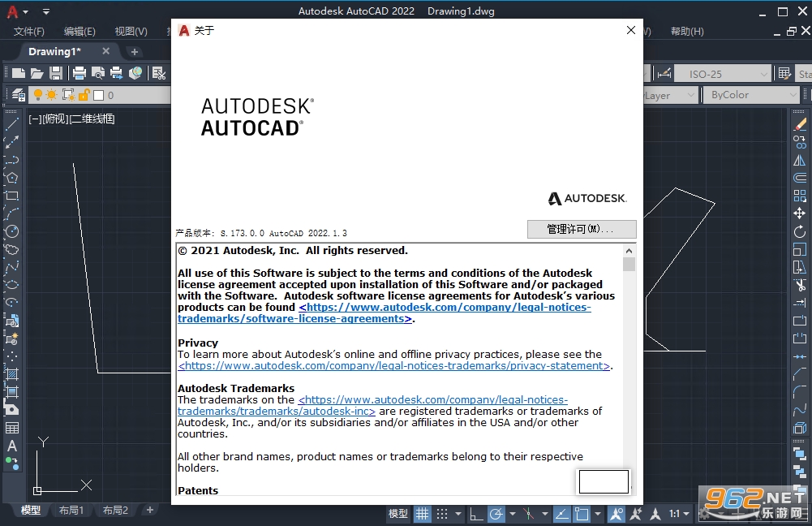The width and height of the screenshot is (812, 526).
Task: Select the Line draw tool
Action: pyautogui.click(x=11, y=124)
